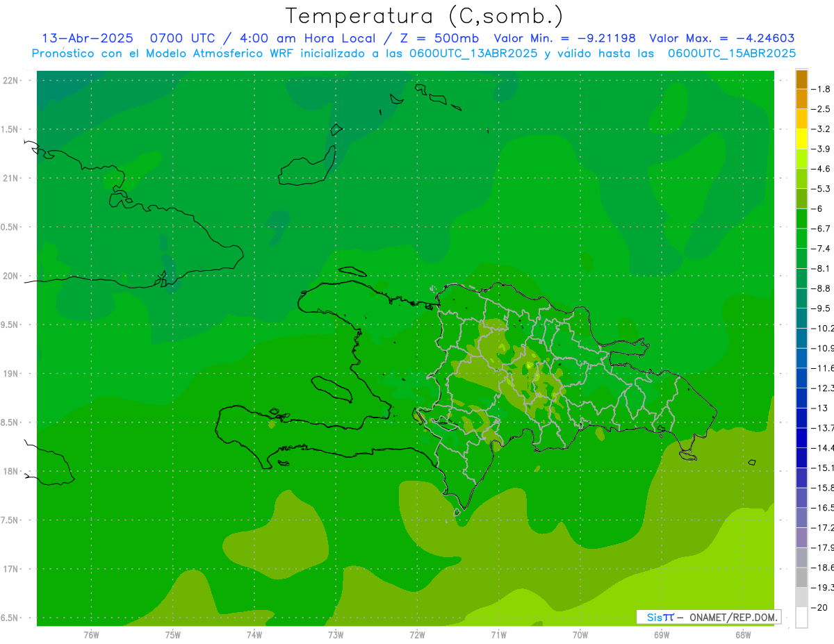Viewport: 834px width, 644px height.
Task: Select the date text '13-Abr-2025'
Action: pyautogui.click(x=88, y=38)
